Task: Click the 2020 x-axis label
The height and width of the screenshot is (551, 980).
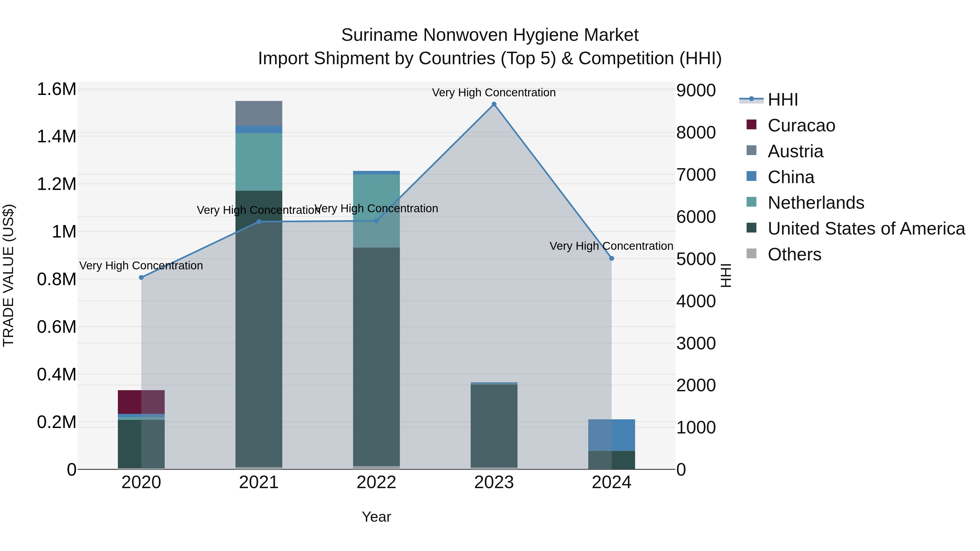Action: point(141,482)
